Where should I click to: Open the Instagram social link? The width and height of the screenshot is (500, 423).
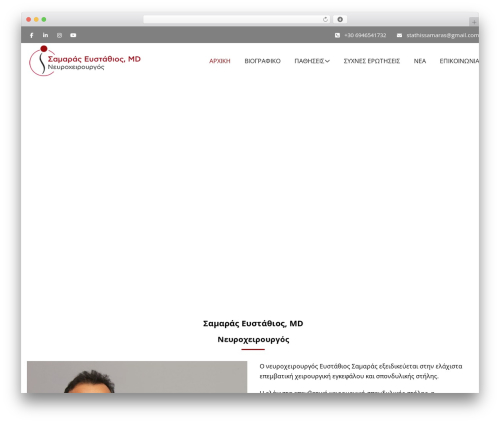tap(59, 35)
